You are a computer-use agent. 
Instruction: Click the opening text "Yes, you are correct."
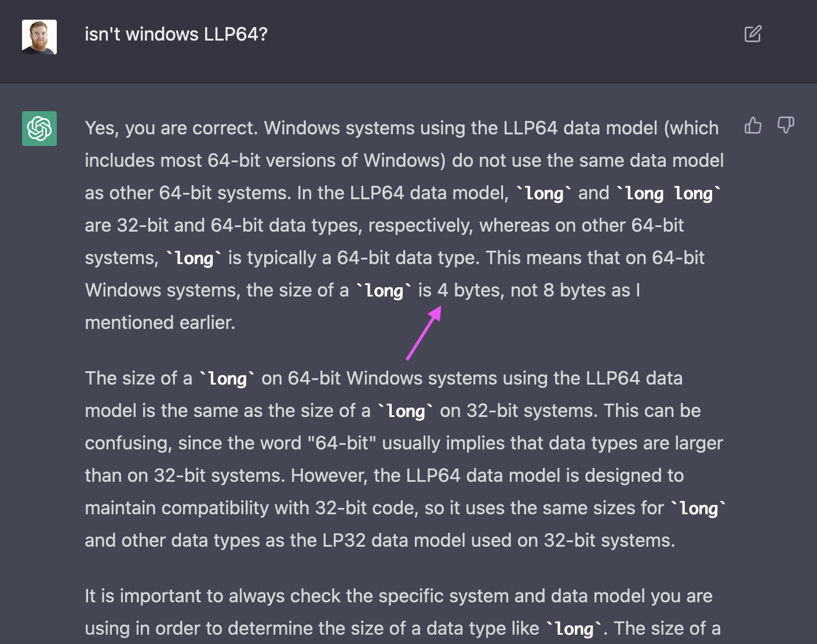tap(171, 128)
